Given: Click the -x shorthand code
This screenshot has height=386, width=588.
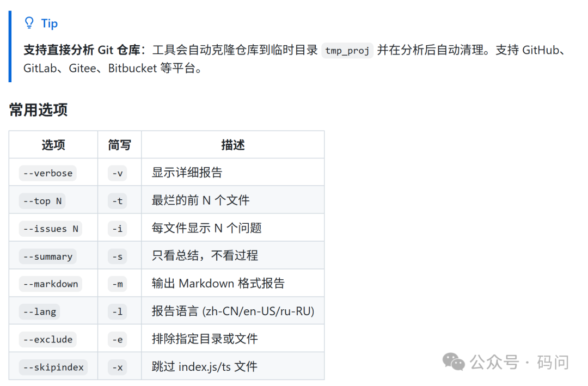Looking at the screenshot, I should (x=118, y=367).
